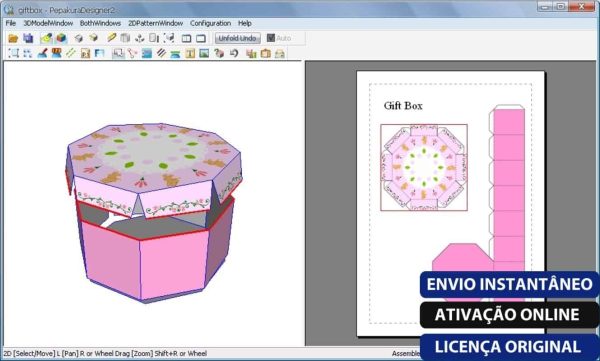
Task: Click the gray open-book box icon
Action: 125,38
